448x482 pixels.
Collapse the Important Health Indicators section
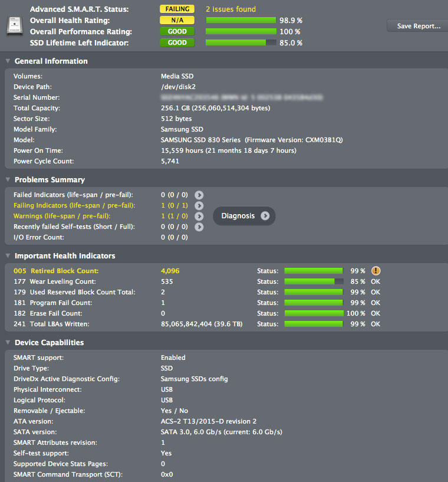[8, 255]
